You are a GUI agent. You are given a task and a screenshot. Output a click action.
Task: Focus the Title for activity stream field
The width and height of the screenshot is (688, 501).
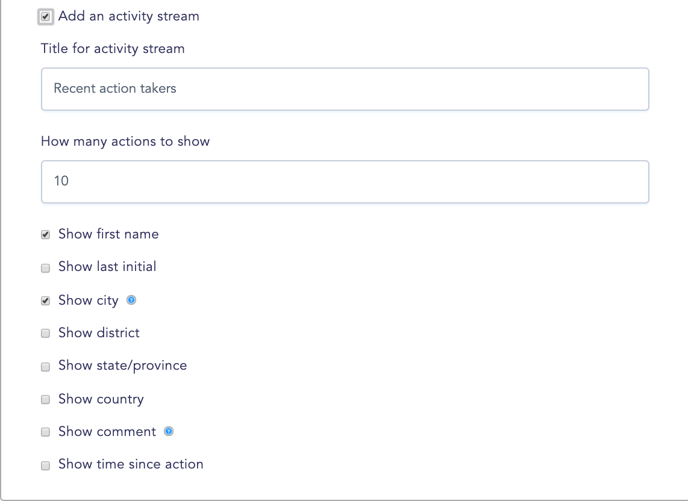click(x=345, y=89)
